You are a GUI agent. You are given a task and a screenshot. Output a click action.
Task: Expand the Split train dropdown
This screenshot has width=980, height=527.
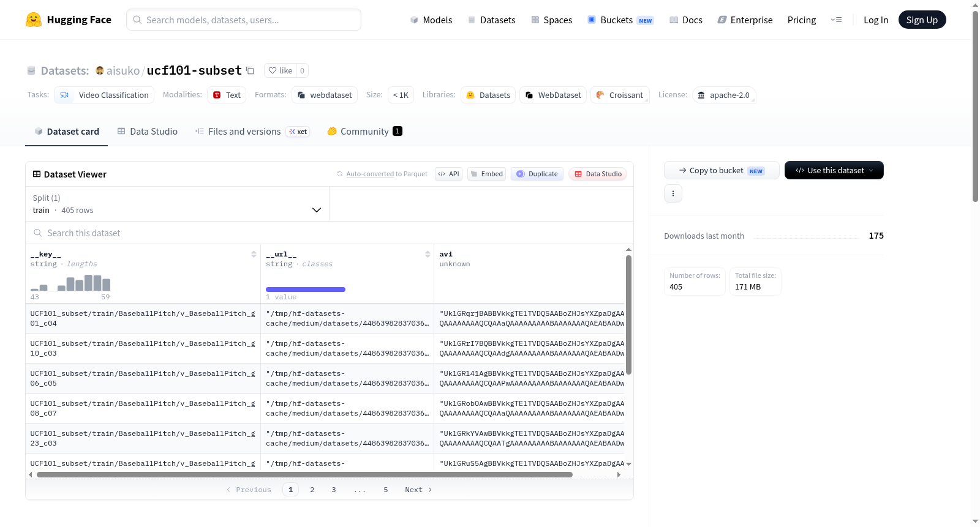pyautogui.click(x=177, y=204)
